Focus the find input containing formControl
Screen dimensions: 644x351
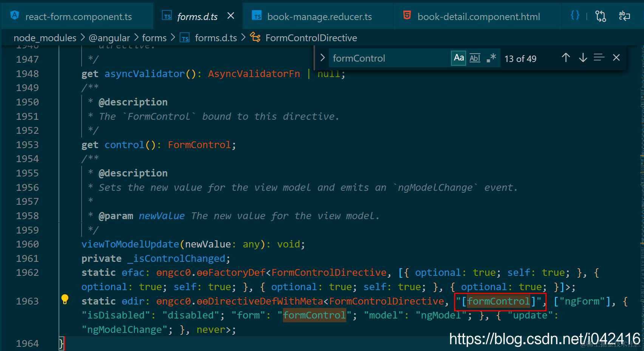(x=389, y=58)
